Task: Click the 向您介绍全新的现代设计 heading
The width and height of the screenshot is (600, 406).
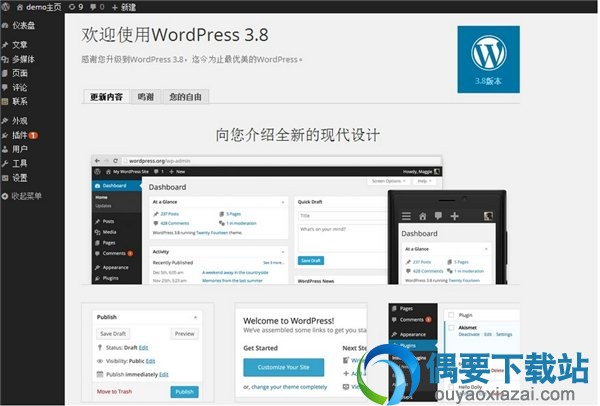Action: [297, 135]
